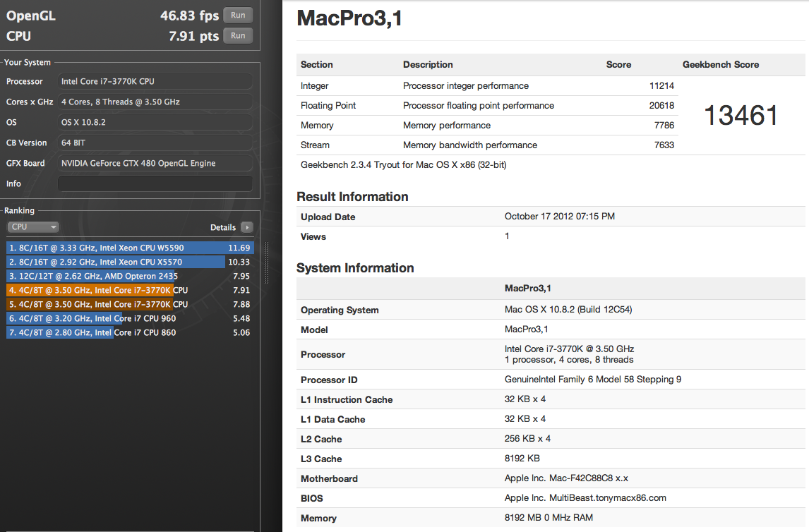Run the OpenGL benchmark

238,15
